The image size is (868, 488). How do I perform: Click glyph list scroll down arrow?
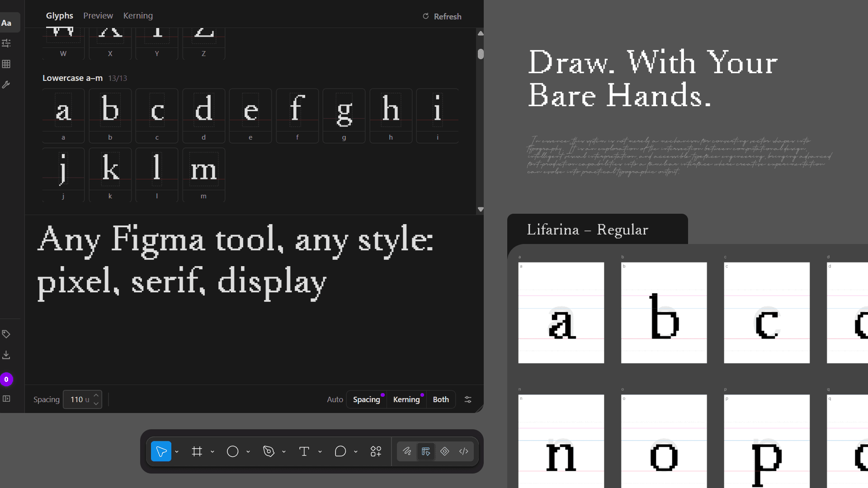point(481,209)
